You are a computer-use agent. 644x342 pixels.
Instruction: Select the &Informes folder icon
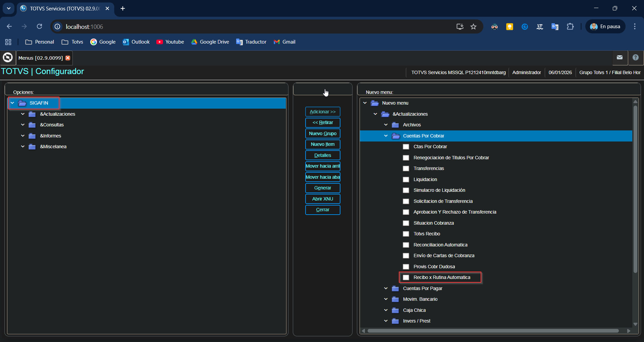click(x=32, y=136)
